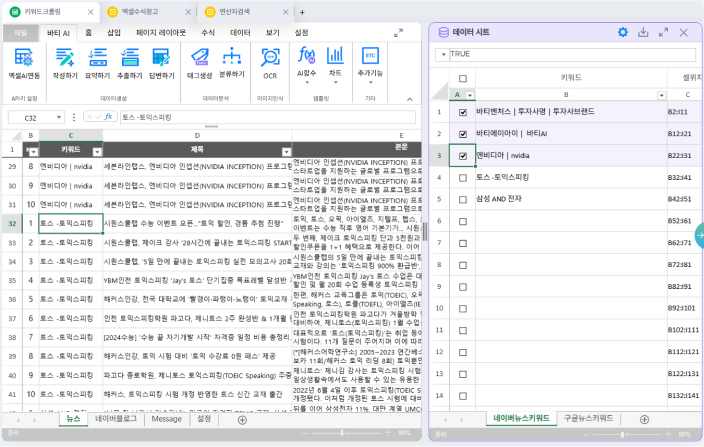
Task: Close the 데이터 시트 panel
Action: [x=683, y=32]
